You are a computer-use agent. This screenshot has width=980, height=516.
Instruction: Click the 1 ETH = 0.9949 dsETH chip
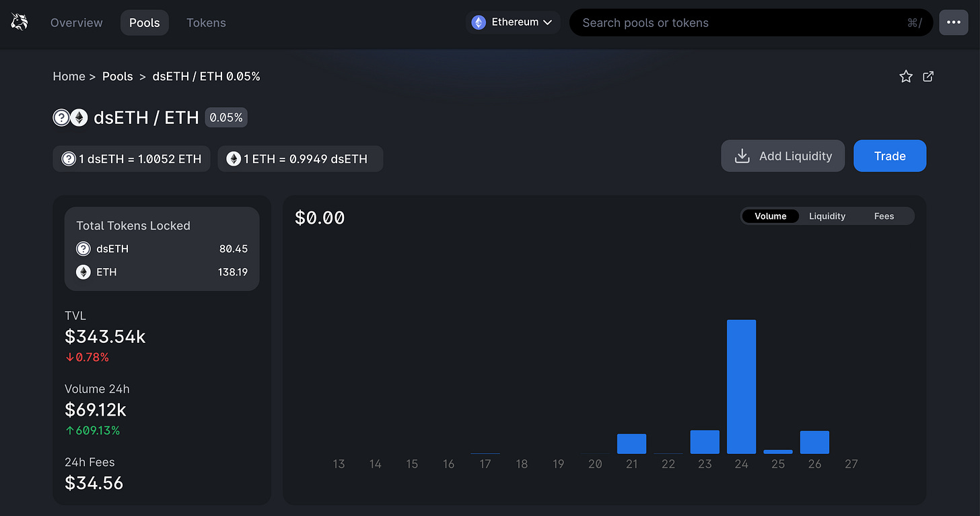click(300, 159)
